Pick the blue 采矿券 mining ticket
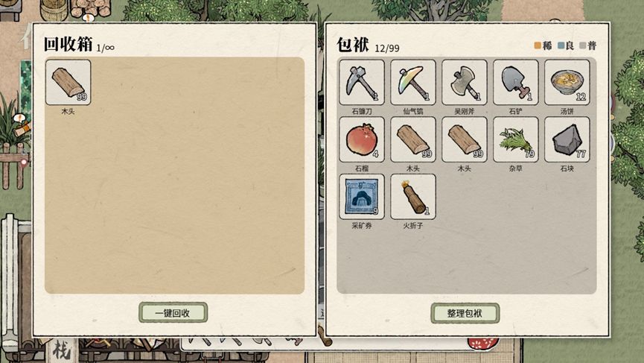 coord(362,197)
